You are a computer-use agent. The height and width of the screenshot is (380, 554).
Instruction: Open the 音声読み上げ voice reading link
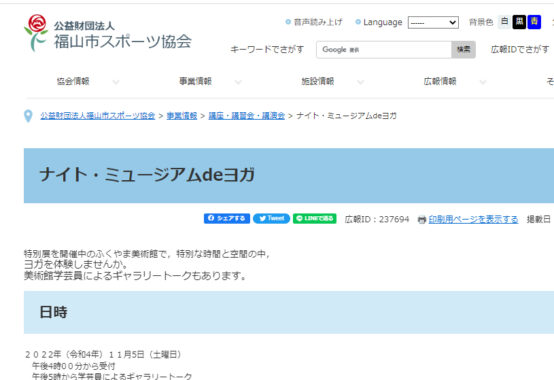click(x=318, y=22)
